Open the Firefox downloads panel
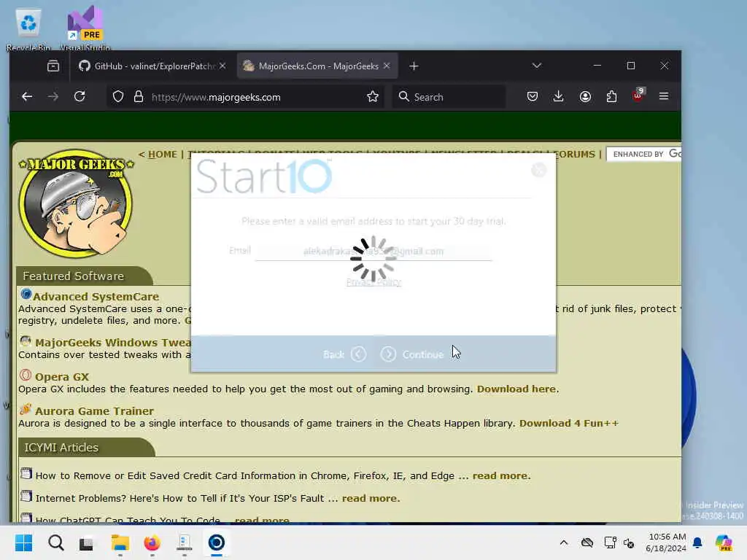This screenshot has height=560, width=747. click(558, 97)
